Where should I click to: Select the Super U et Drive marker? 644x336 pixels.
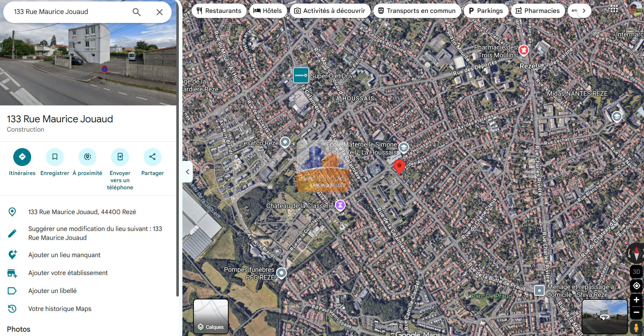pyautogui.click(x=301, y=75)
